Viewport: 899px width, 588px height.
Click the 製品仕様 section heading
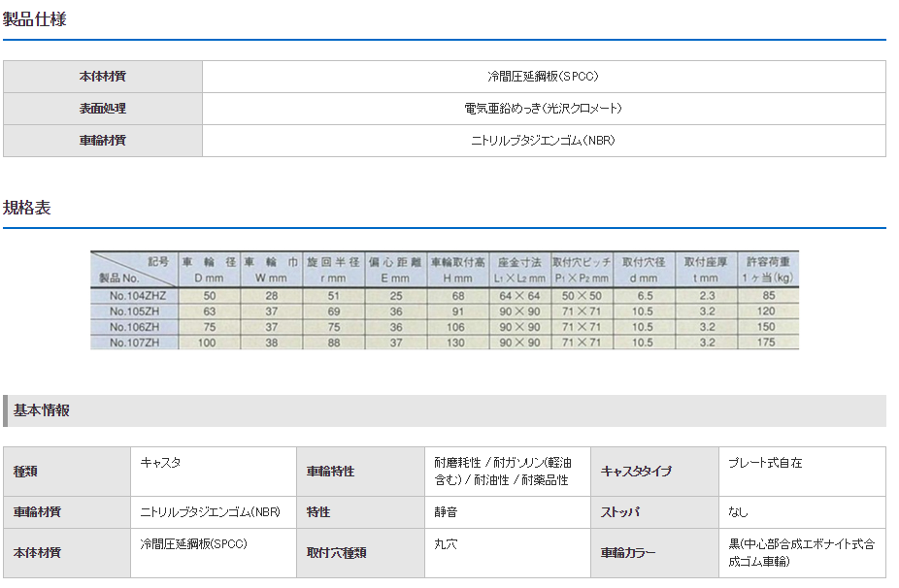34,19
